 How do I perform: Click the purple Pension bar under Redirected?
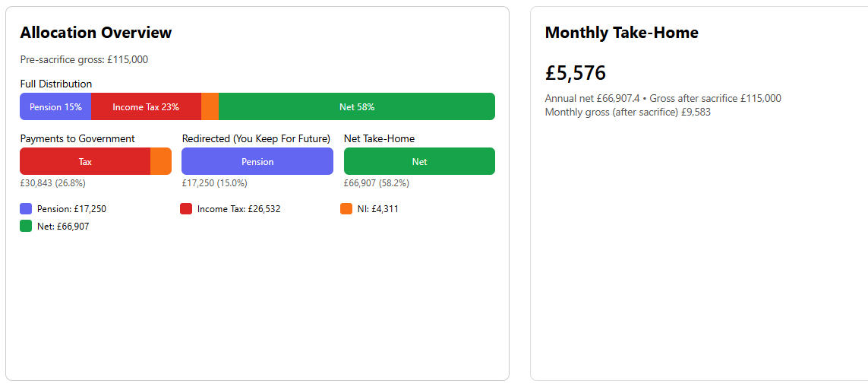[257, 161]
